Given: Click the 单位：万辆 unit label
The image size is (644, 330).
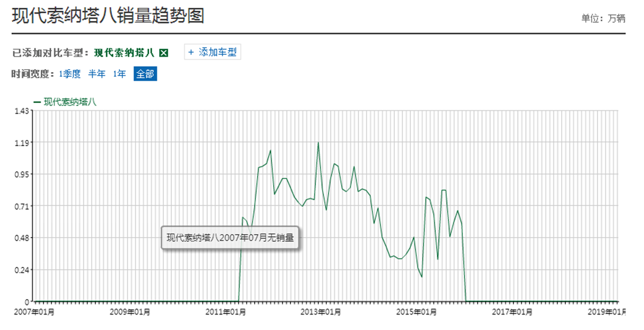Looking at the screenshot, I should point(603,18).
